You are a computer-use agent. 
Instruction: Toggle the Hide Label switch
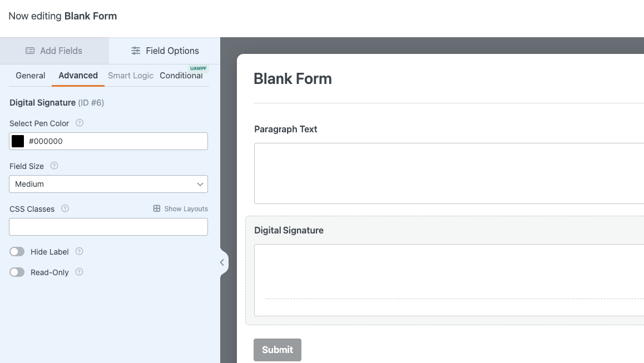(x=17, y=252)
